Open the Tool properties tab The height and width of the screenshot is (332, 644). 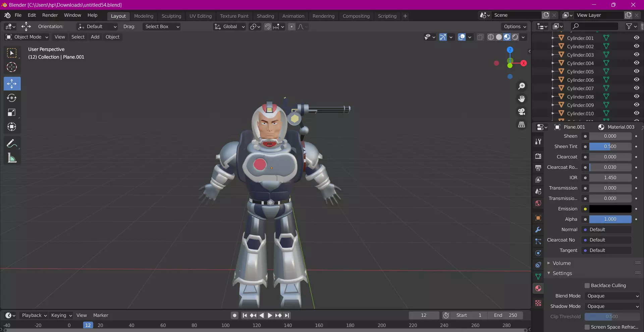click(538, 141)
